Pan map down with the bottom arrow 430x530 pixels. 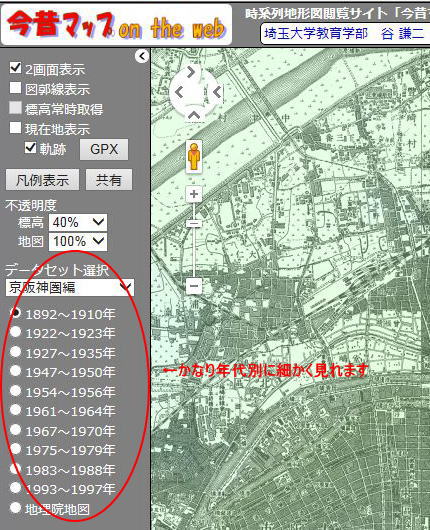pyautogui.click(x=194, y=115)
